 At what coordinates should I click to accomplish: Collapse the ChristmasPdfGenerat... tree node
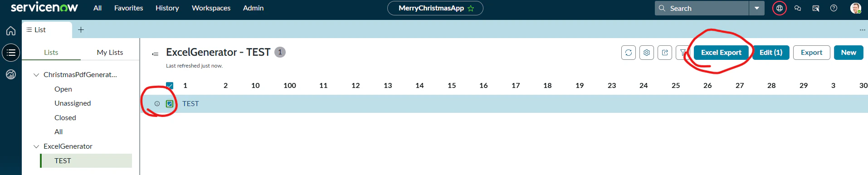[36, 75]
